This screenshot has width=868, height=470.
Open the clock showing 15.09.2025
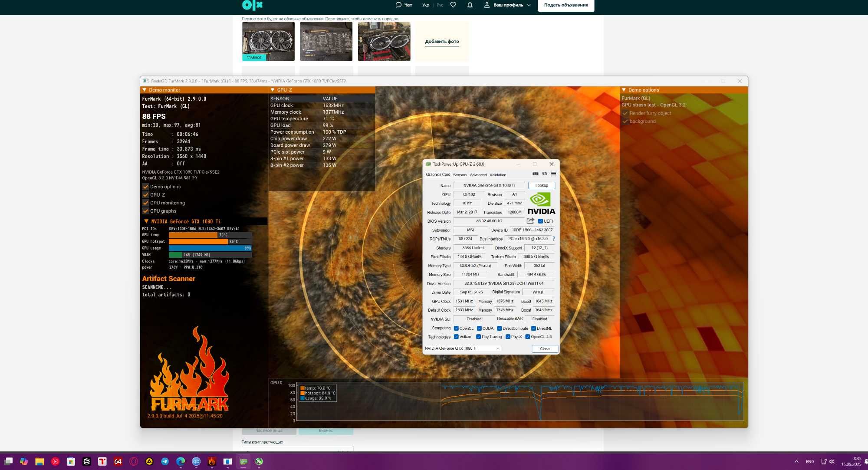tap(851, 461)
